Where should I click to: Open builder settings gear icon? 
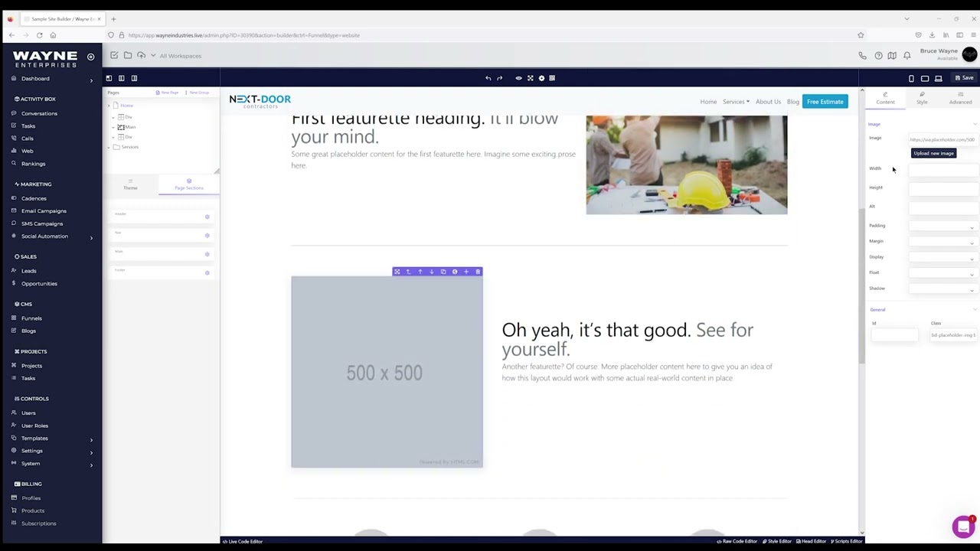point(541,78)
